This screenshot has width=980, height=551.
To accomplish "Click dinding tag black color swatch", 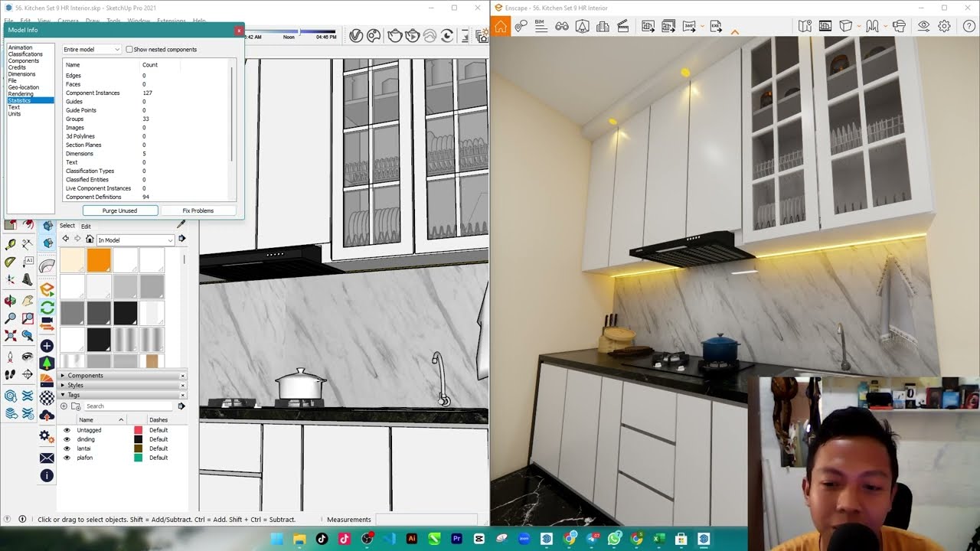I will pyautogui.click(x=139, y=439).
